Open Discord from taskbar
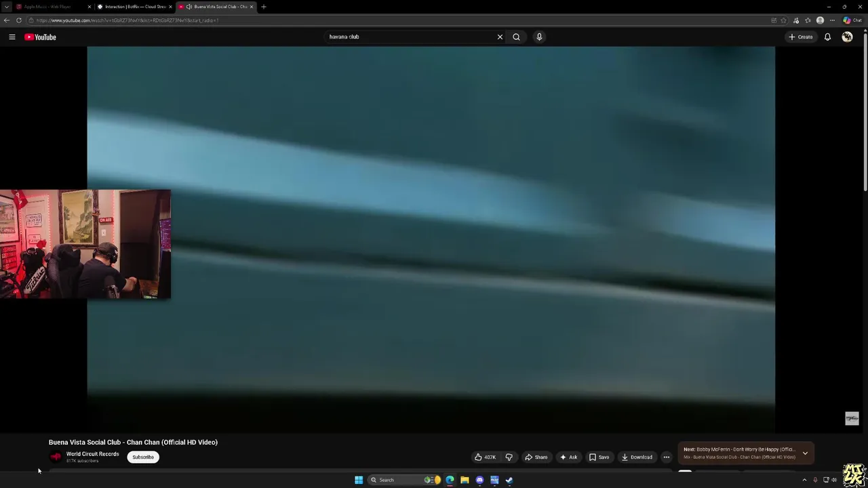Image resolution: width=868 pixels, height=488 pixels. (479, 480)
